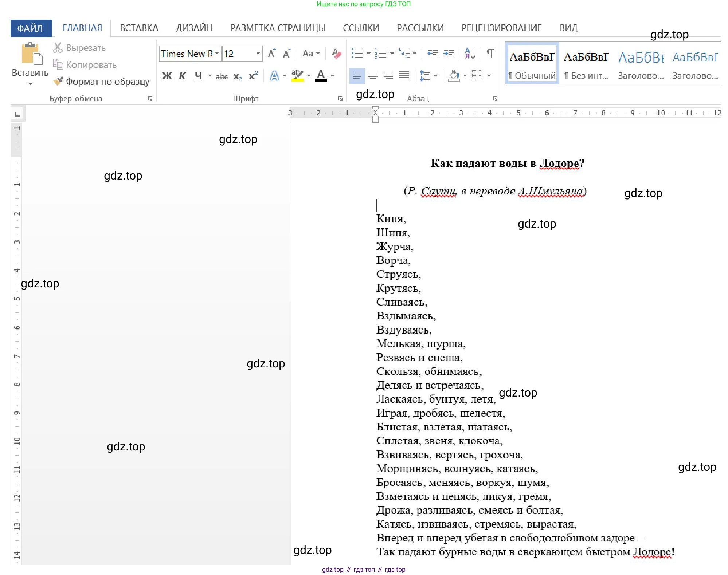Image resolution: width=728 pixels, height=575 pixels.
Task: Expand the highlight color dropdown arrow
Action: coord(309,76)
